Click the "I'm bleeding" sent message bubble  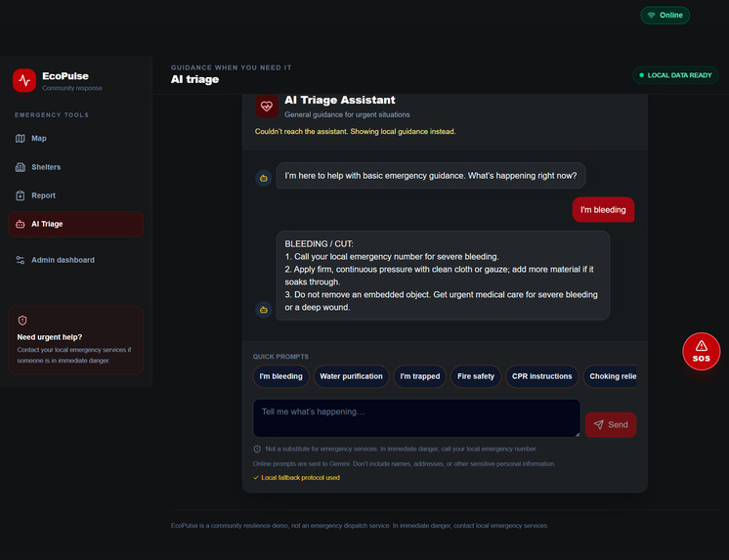coord(603,210)
